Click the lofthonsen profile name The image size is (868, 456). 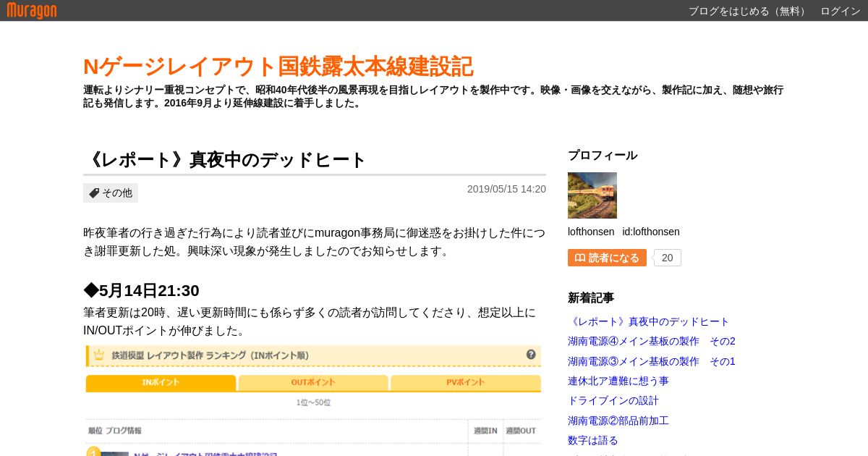point(591,232)
